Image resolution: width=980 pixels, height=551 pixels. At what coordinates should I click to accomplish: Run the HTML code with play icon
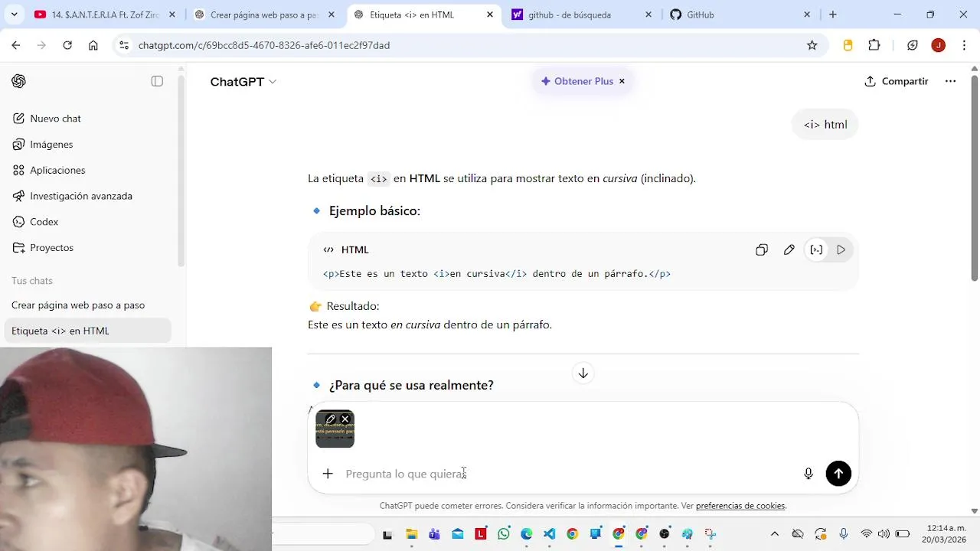(841, 249)
